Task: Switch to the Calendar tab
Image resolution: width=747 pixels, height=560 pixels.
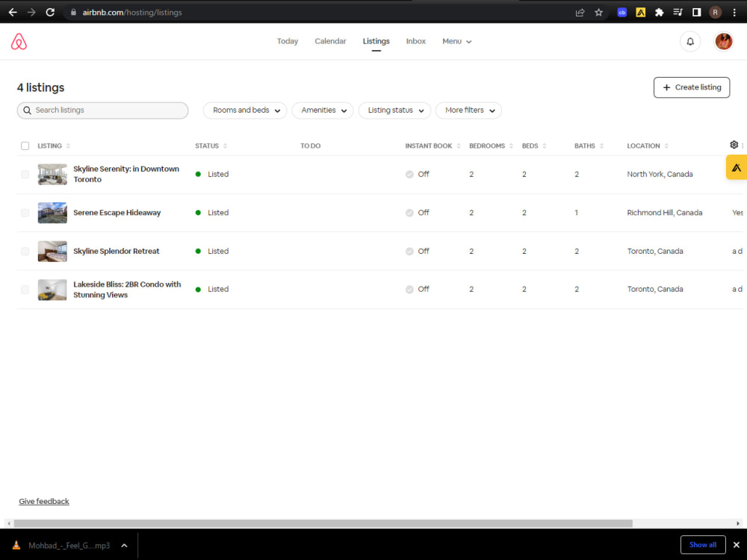Action: click(x=330, y=41)
